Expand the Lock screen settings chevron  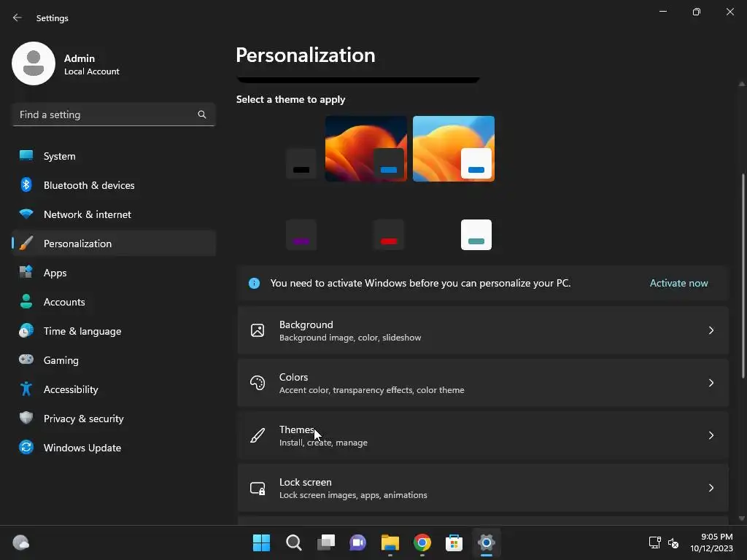711,488
